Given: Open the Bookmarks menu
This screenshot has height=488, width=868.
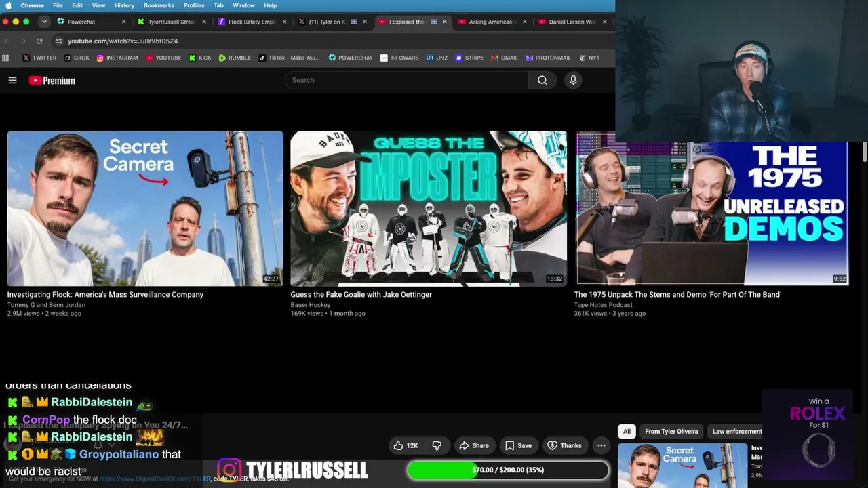Looking at the screenshot, I should tap(159, 5).
